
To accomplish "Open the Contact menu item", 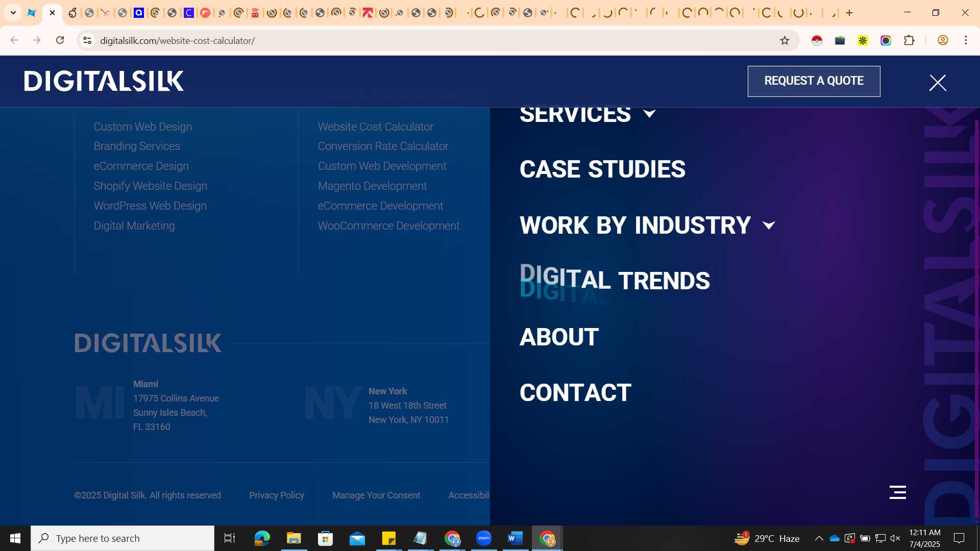I will (575, 392).
